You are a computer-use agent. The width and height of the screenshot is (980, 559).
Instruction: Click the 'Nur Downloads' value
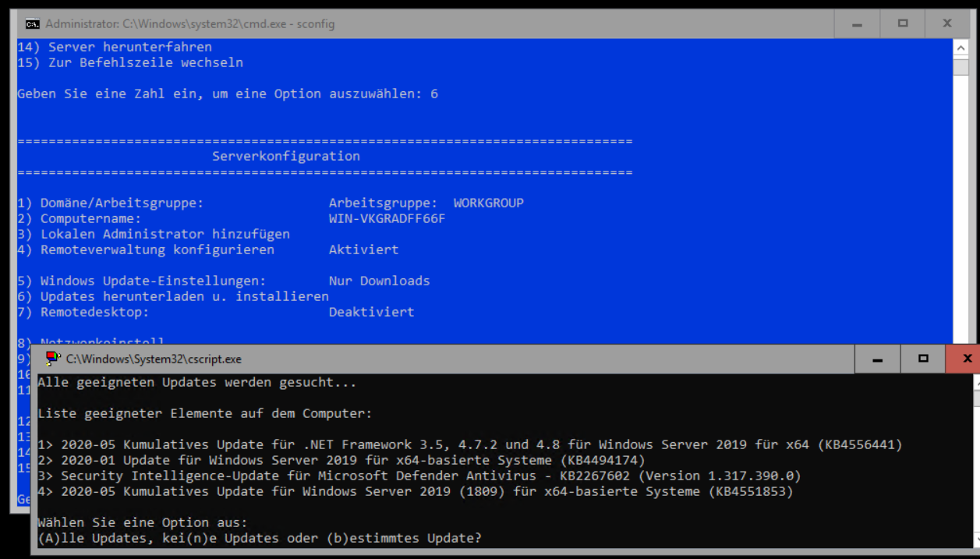pyautogui.click(x=380, y=281)
